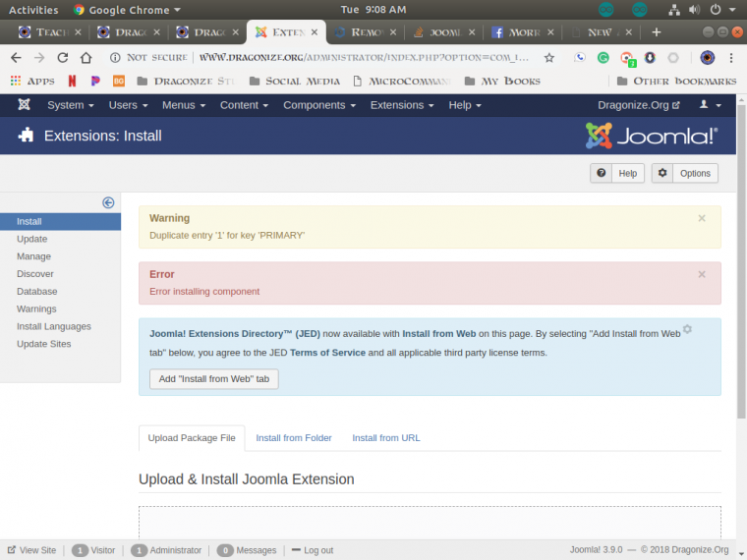Image resolution: width=747 pixels, height=560 pixels.
Task: Open Other Bookmarks folder
Action: (x=676, y=81)
